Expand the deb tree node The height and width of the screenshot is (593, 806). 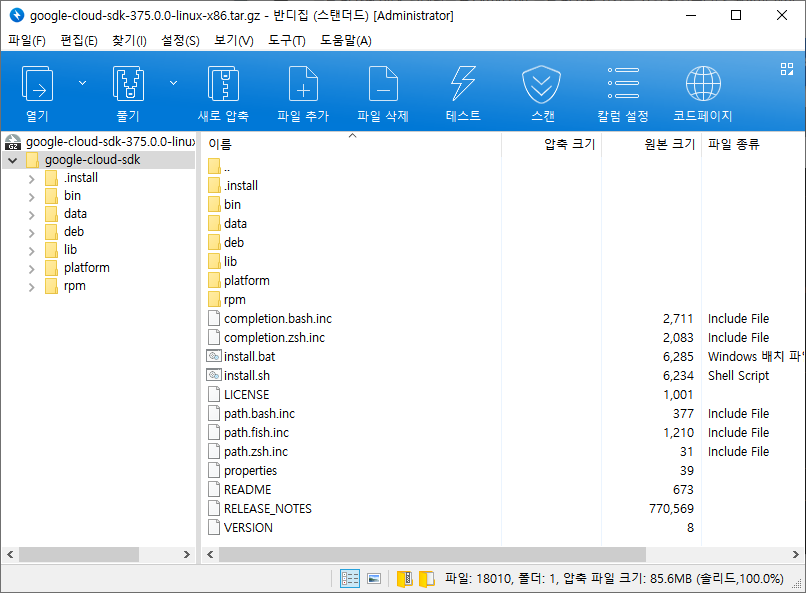pyautogui.click(x=31, y=233)
